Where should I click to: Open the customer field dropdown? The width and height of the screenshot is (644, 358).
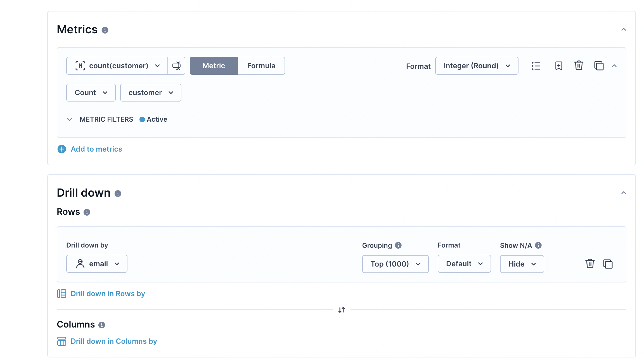point(151,93)
